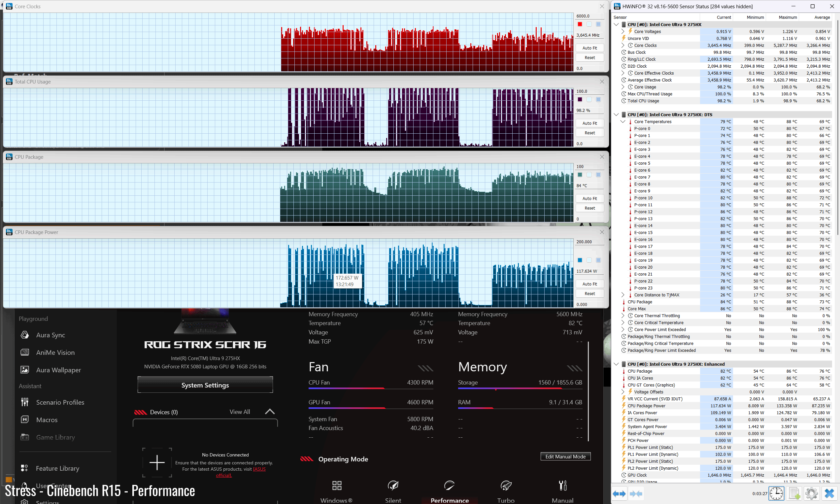840x504 pixels.
Task: Start logging with the log file icon
Action: (x=794, y=493)
